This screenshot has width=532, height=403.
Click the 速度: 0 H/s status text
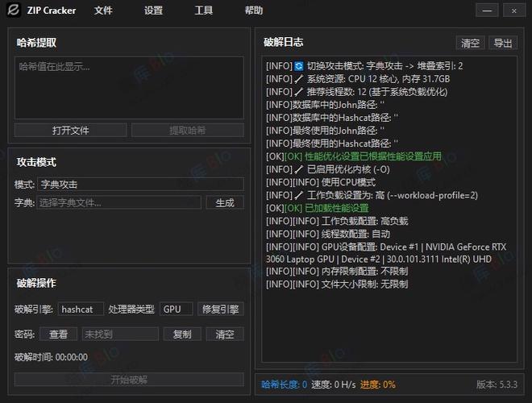click(334, 384)
